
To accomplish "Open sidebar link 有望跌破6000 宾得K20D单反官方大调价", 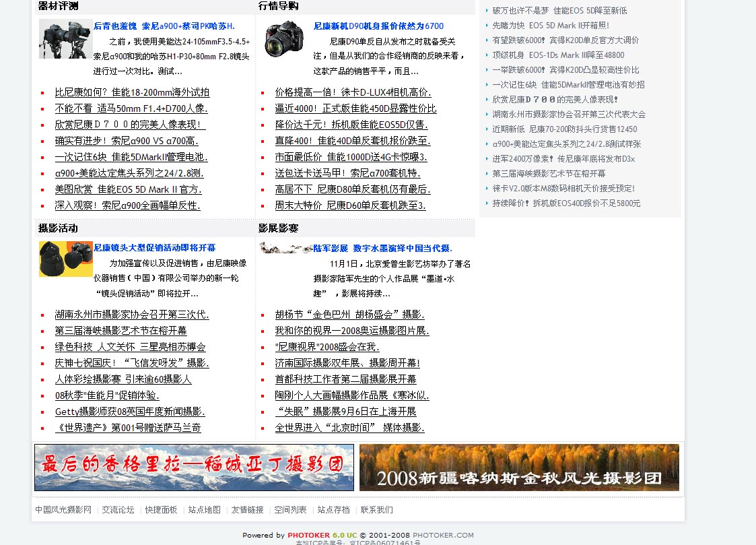I will (565, 40).
